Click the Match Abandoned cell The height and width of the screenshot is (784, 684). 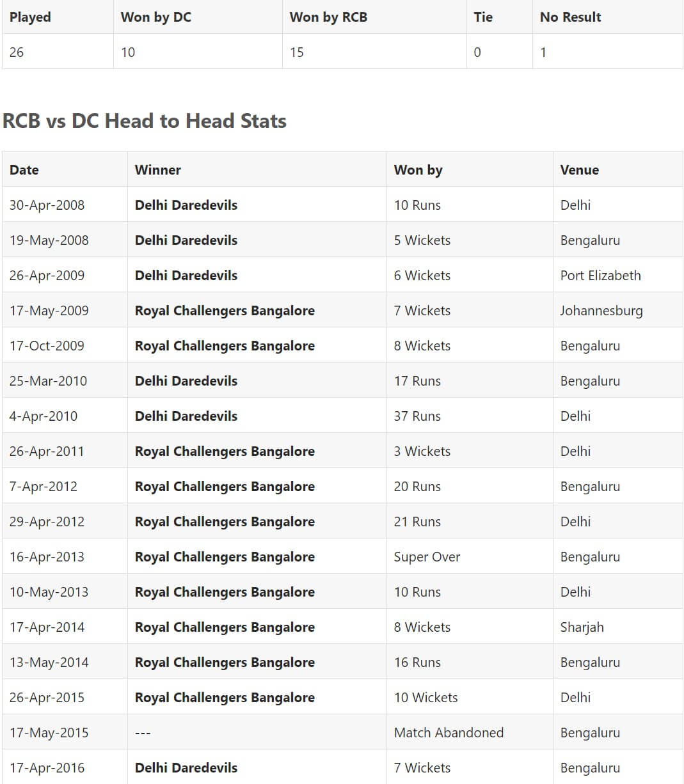pos(449,733)
